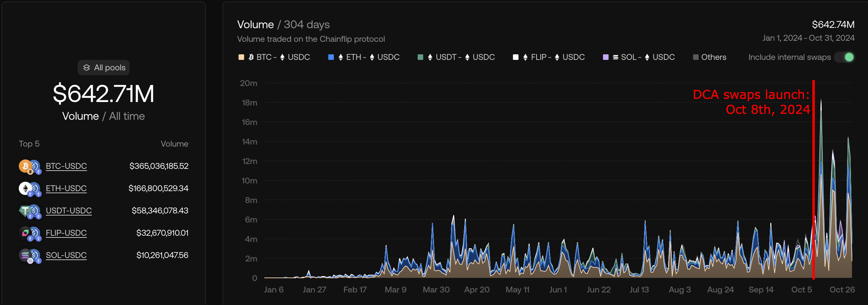
Task: Toggle SOL - USDC series in legend
Action: coord(639,57)
